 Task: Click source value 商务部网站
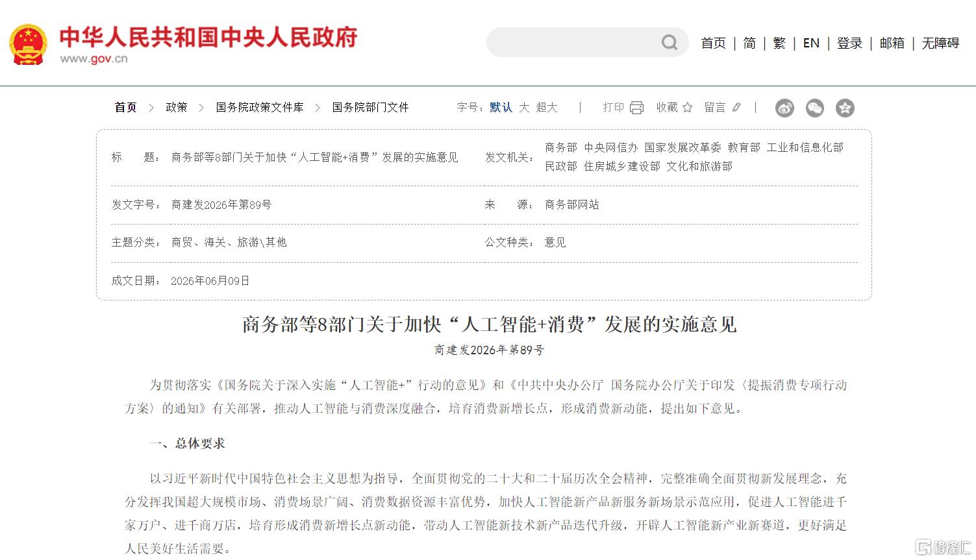[571, 205]
